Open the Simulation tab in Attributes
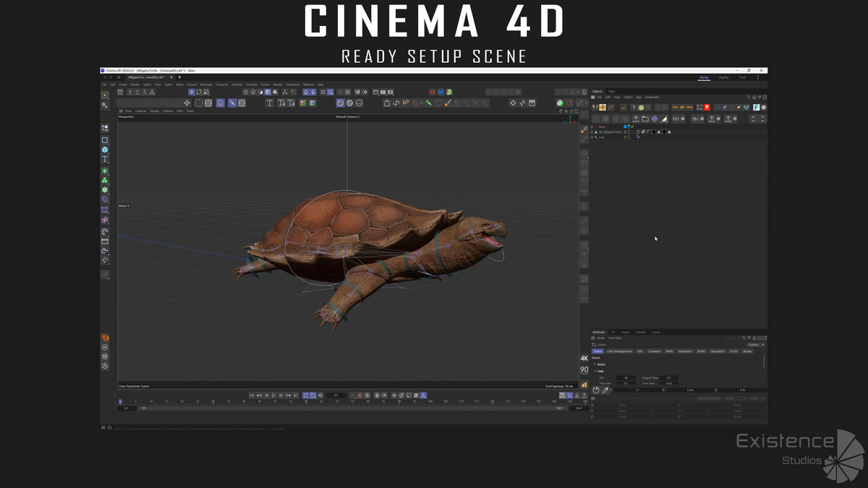Screen dimensions: 868x488 [717, 351]
